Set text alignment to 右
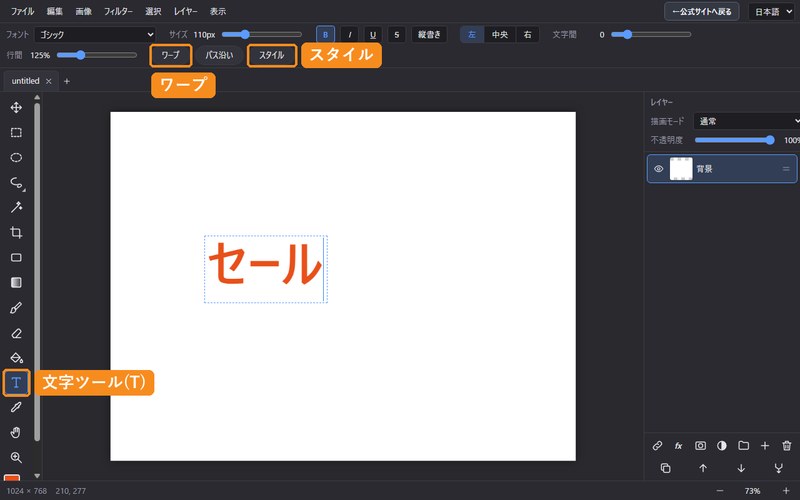This screenshot has height=500, width=800. point(528,35)
